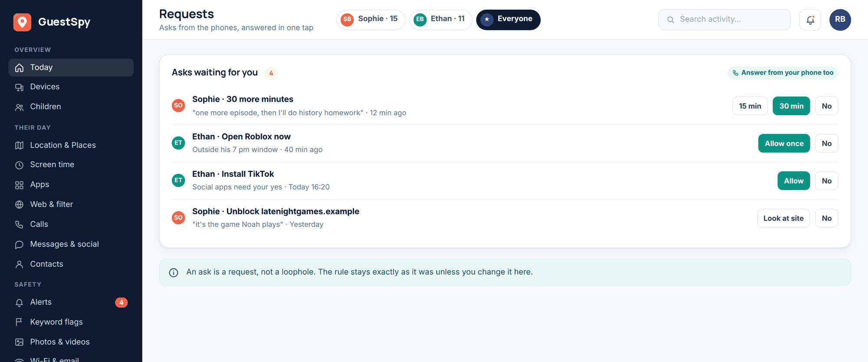The width and height of the screenshot is (868, 362).
Task: Decline Sophie's 30 more minutes request
Action: tap(826, 106)
